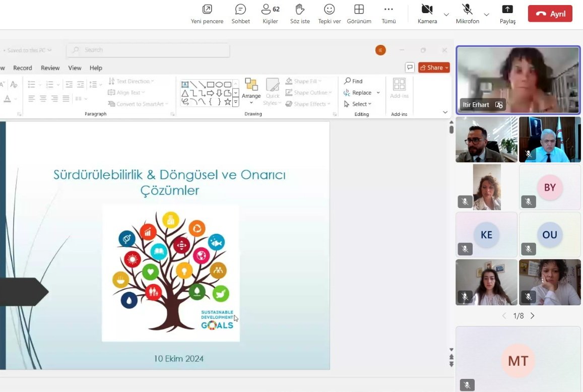Show the Kişiler participants list

pyautogui.click(x=270, y=14)
